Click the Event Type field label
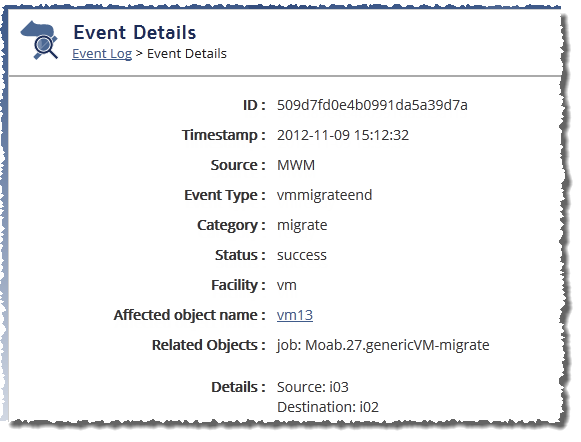Viewport: 581px width, 442px height. tap(225, 195)
